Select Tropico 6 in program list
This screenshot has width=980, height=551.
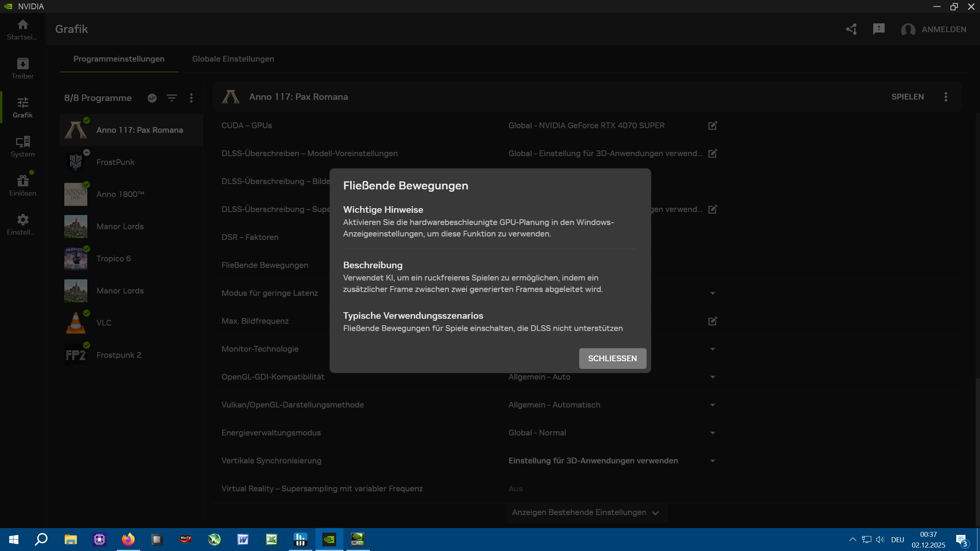pyautogui.click(x=113, y=259)
